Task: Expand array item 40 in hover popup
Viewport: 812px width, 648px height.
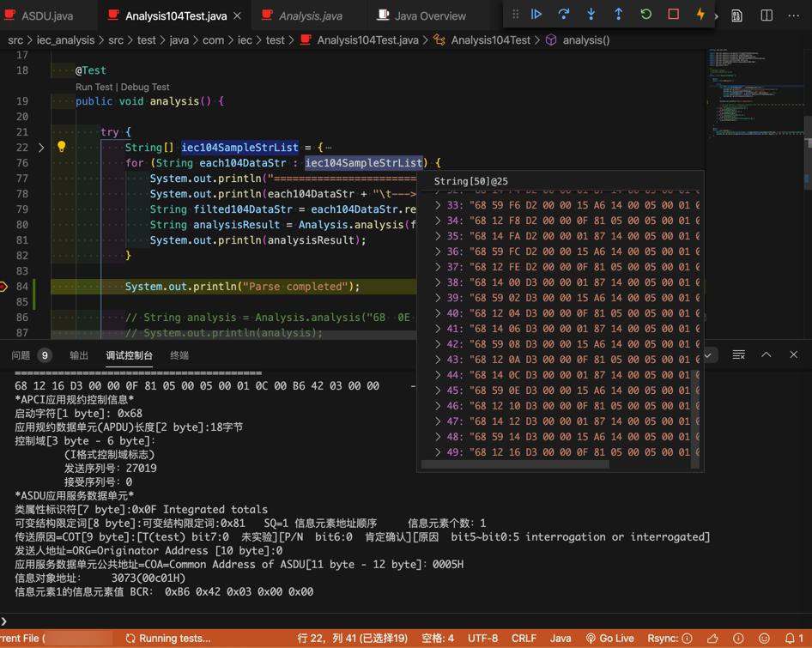Action: pyautogui.click(x=438, y=313)
